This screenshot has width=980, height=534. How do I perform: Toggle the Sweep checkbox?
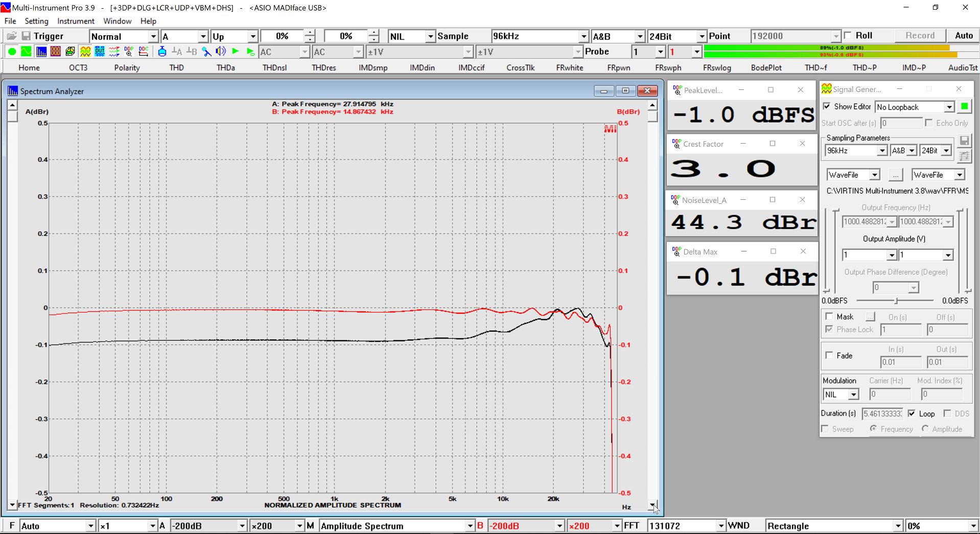(x=825, y=429)
